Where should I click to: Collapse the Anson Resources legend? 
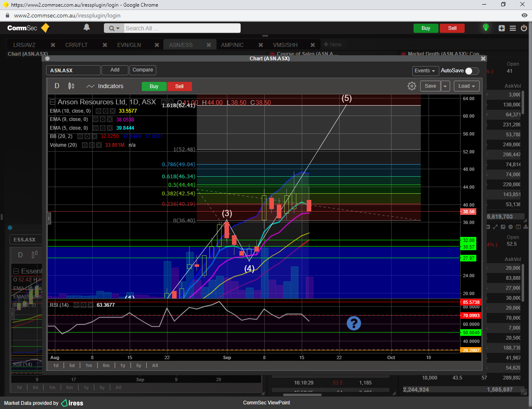click(x=52, y=102)
